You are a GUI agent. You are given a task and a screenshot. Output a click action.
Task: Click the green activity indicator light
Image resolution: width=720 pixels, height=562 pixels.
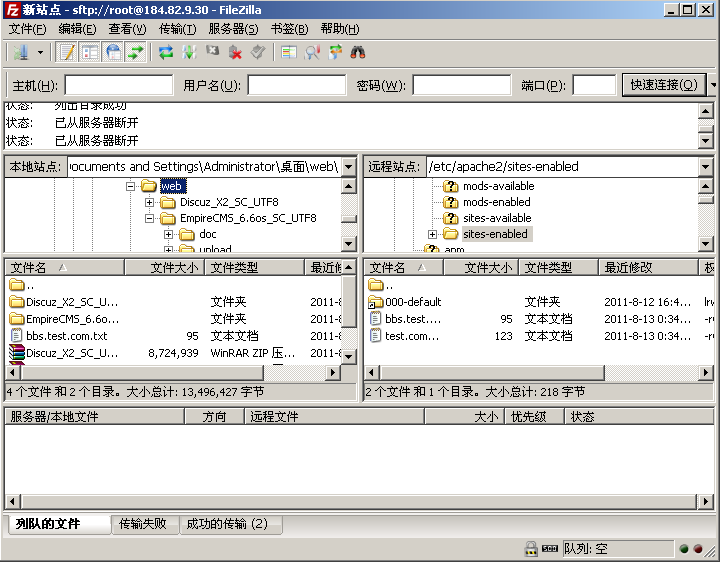point(684,549)
